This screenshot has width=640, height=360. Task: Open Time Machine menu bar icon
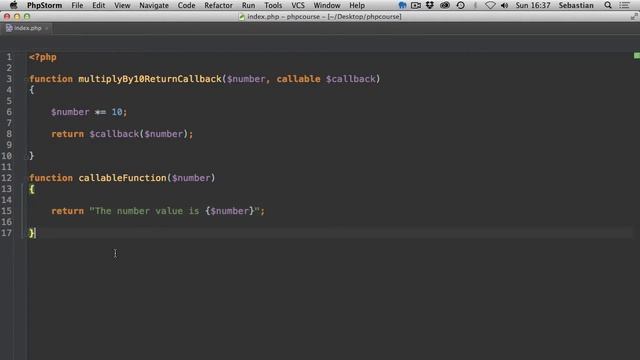click(x=460, y=5)
